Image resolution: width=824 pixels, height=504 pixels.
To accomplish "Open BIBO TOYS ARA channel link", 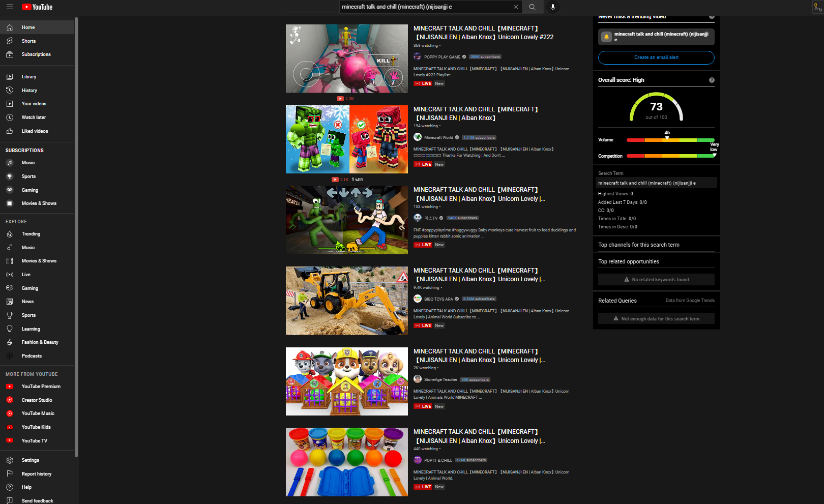I will (438, 299).
